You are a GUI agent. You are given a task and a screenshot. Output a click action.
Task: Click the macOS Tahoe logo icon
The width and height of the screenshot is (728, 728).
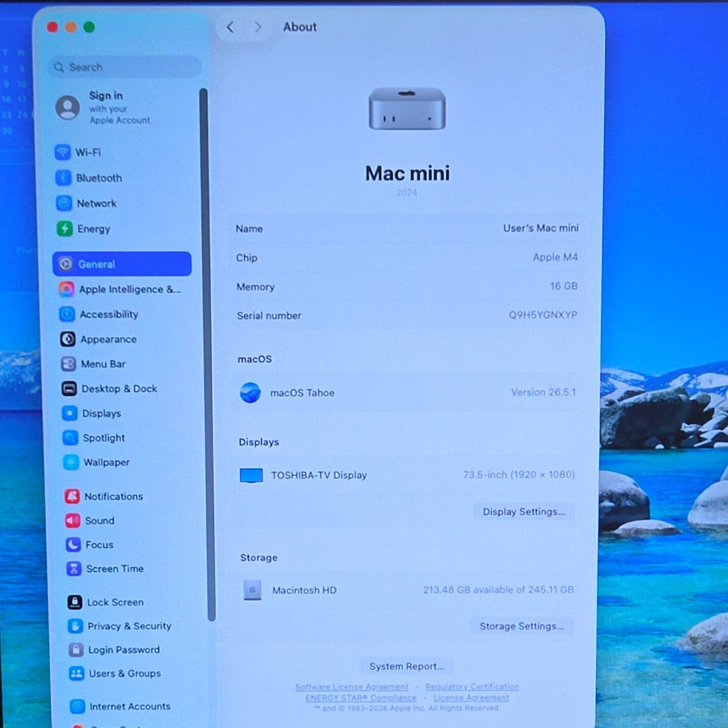(x=250, y=393)
